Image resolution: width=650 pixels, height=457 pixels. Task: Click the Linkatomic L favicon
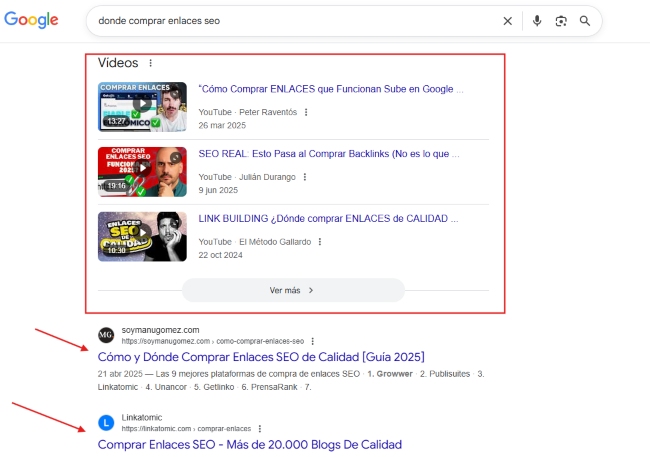(106, 423)
